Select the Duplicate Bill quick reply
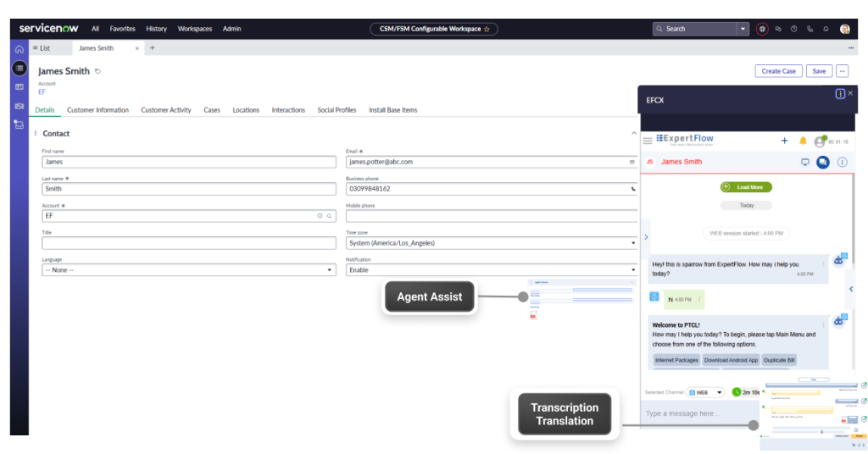 point(778,360)
